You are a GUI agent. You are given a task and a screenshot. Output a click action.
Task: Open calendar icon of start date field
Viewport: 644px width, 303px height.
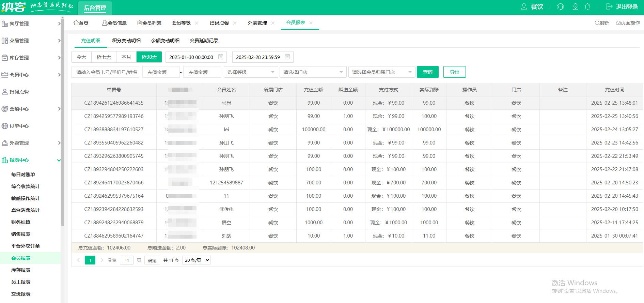[x=221, y=57]
